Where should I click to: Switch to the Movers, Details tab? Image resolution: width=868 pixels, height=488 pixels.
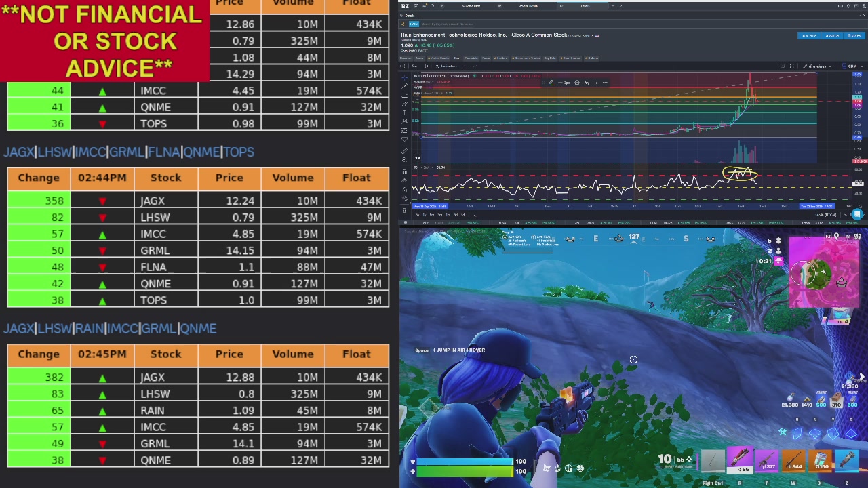pyautogui.click(x=528, y=6)
